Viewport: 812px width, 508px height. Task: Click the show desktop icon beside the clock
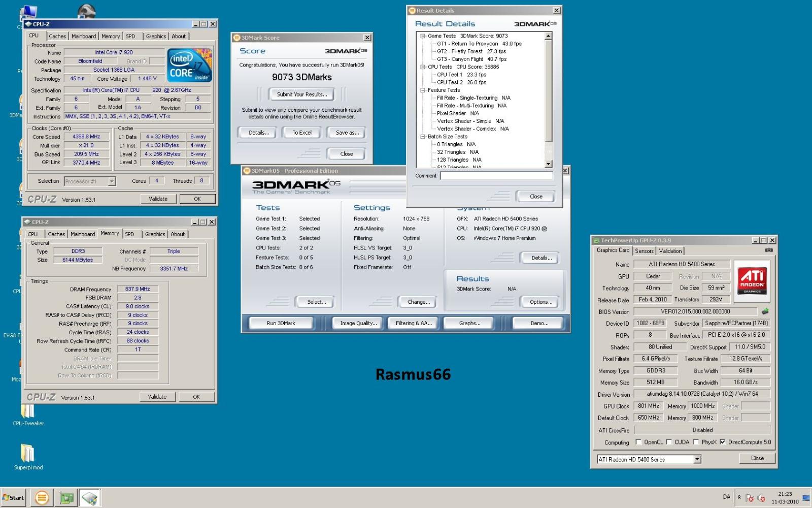point(805,498)
